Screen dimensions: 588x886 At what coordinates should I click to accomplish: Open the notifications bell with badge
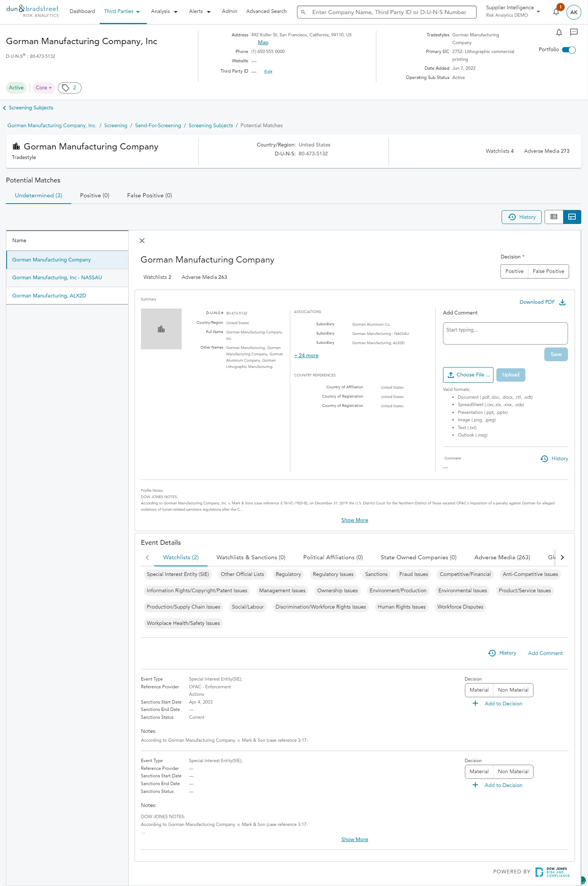[x=556, y=11]
